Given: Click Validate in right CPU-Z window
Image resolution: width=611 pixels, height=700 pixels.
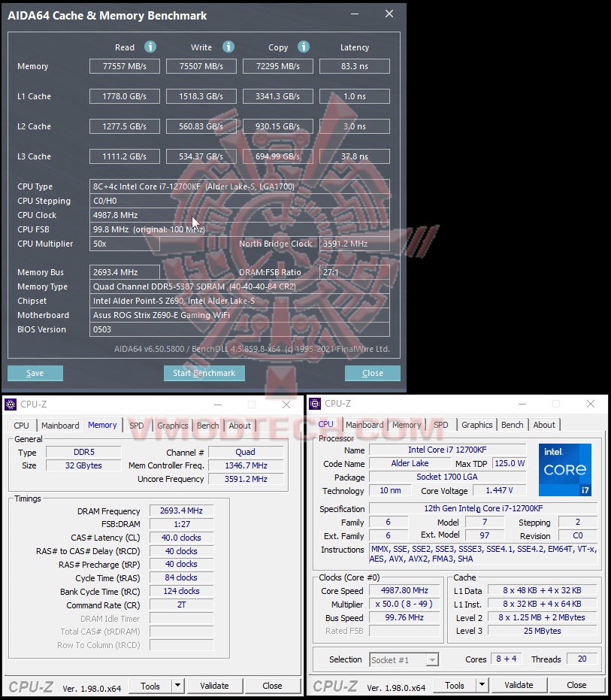Looking at the screenshot, I should click(x=519, y=685).
